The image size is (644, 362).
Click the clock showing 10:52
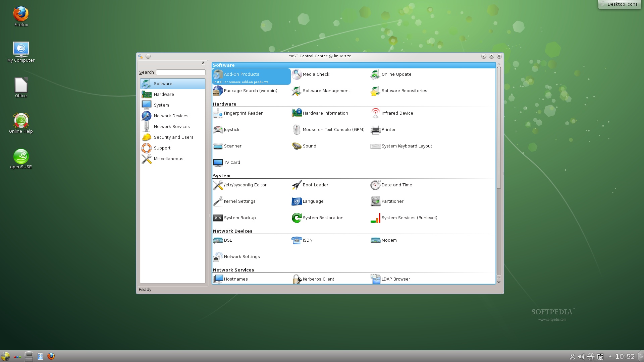tap(625, 357)
